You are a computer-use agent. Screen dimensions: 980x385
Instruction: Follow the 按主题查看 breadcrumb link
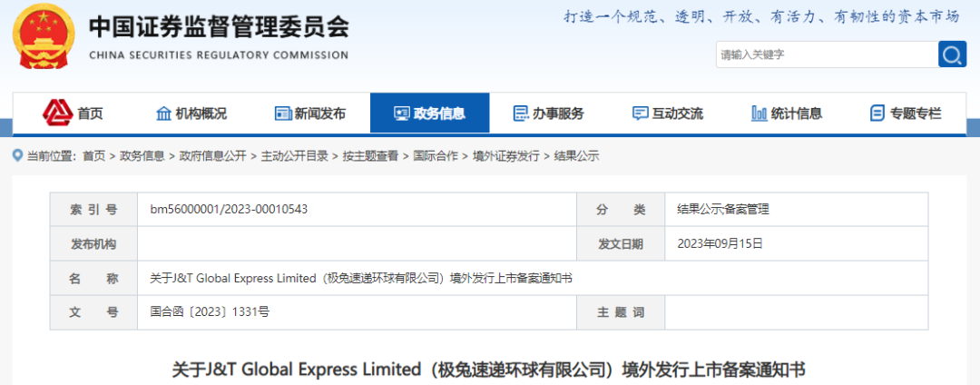pyautogui.click(x=370, y=156)
